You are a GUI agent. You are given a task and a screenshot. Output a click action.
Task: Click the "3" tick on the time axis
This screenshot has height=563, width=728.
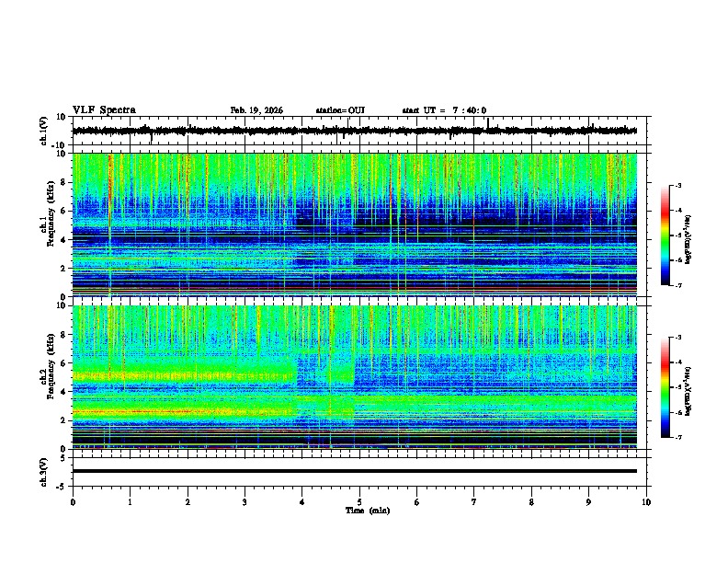point(245,502)
